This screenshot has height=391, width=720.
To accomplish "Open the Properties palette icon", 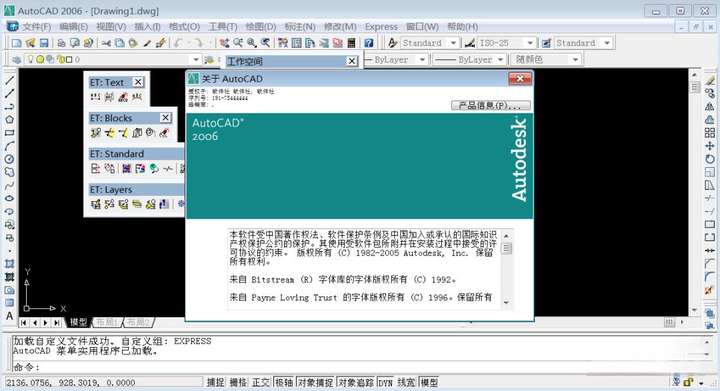I will click(x=283, y=43).
